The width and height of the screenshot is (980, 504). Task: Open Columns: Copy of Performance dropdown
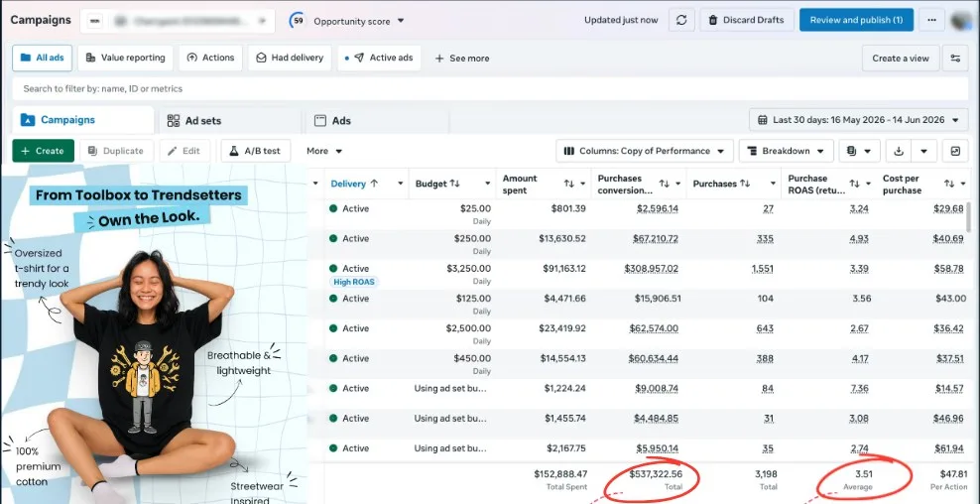click(x=645, y=151)
